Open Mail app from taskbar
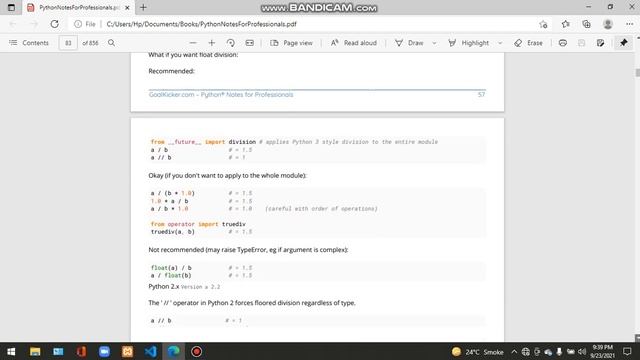Image resolution: width=640 pixels, height=360 pixels. (58, 351)
